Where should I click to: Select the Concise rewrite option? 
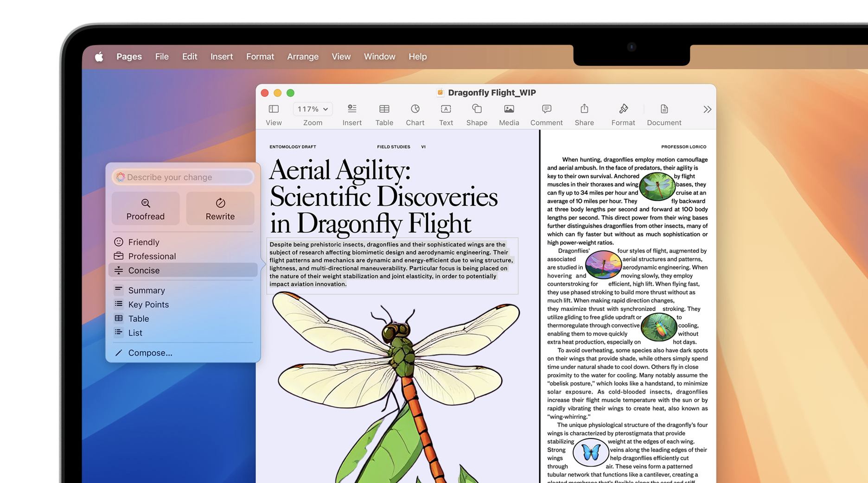[183, 270]
